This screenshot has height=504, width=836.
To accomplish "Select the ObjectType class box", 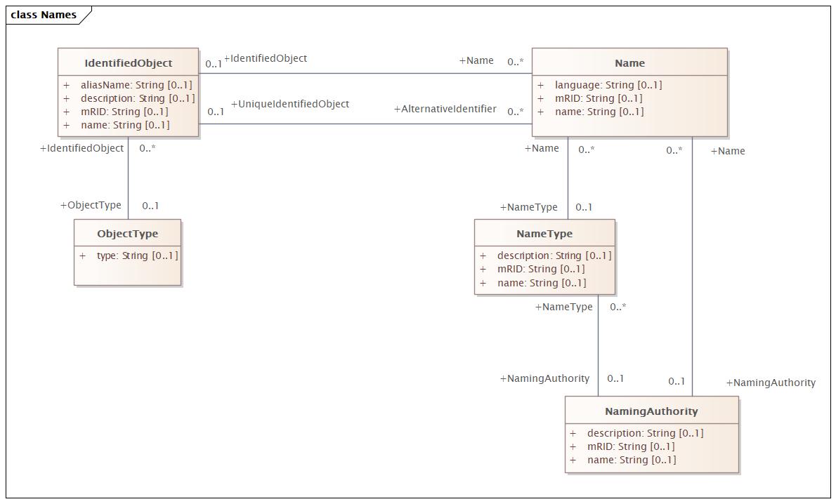I will (127, 253).
